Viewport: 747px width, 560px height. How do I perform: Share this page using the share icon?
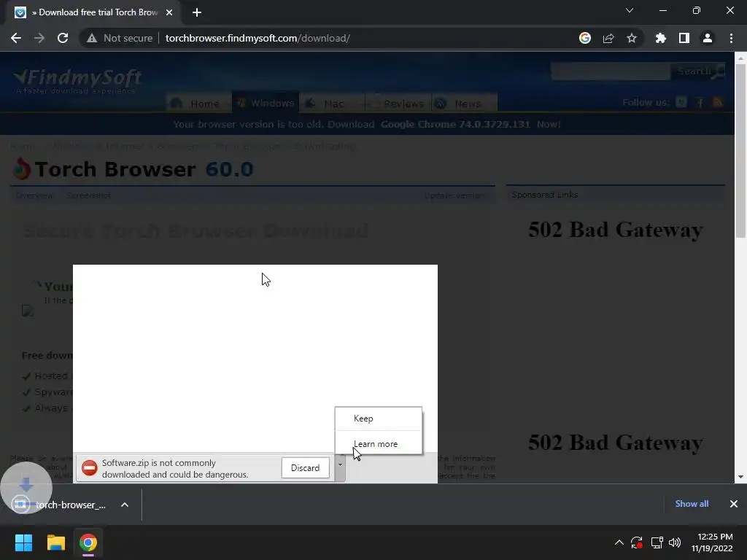[x=608, y=38]
